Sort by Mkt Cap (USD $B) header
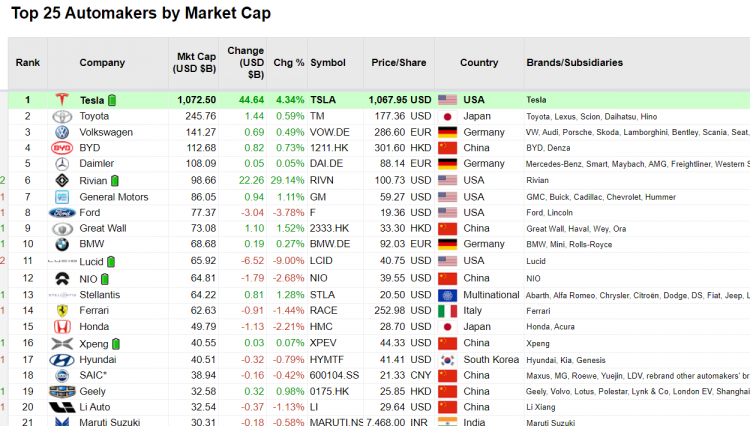Viewport: 750px width, 426px height. pos(194,63)
